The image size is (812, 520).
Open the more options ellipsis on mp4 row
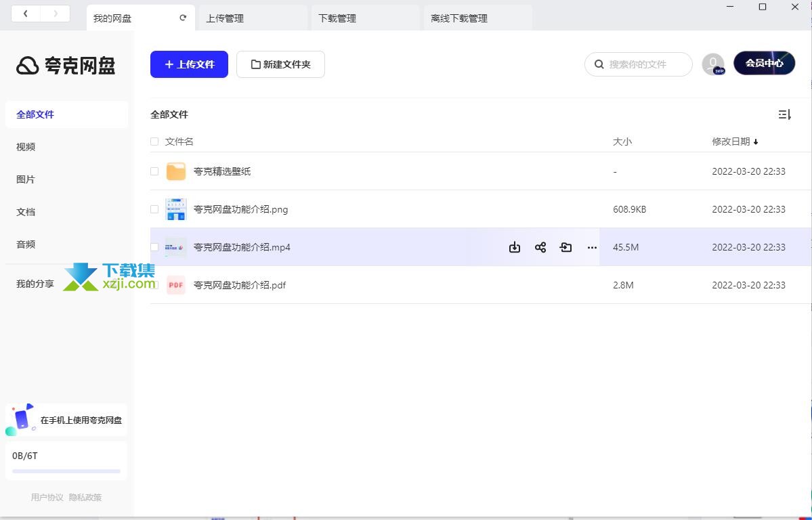pos(592,248)
